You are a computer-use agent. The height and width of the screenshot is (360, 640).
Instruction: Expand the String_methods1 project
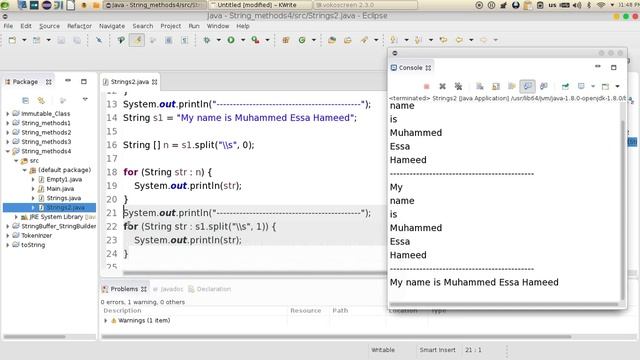coord(8,123)
